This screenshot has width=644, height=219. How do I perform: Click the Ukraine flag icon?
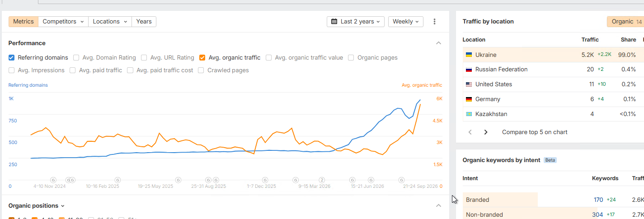pos(469,55)
